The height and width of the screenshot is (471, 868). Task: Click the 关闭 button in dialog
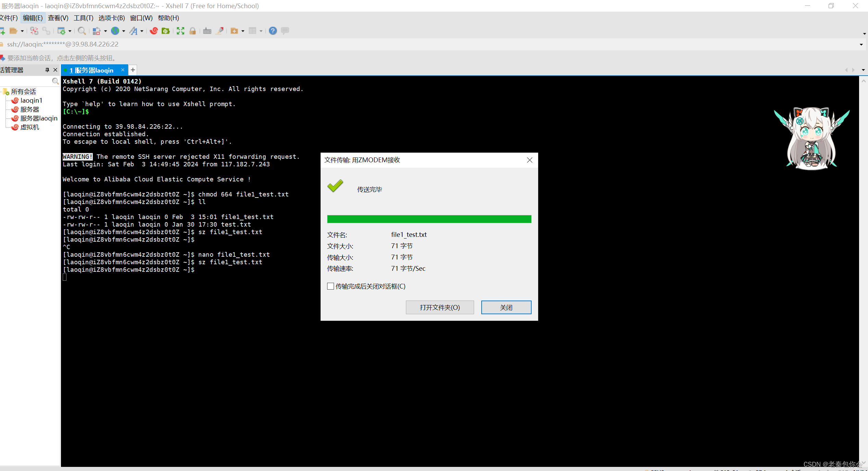[x=506, y=307]
